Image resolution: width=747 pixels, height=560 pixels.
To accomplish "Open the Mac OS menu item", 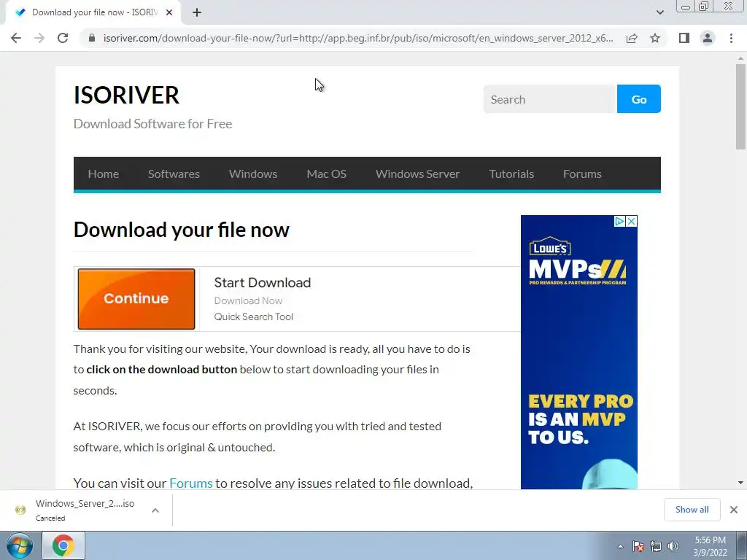I will [326, 174].
